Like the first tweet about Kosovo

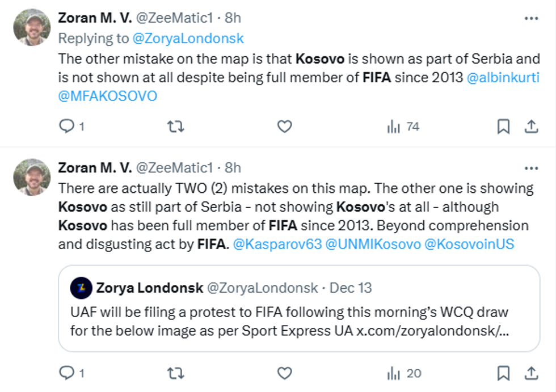click(x=284, y=127)
